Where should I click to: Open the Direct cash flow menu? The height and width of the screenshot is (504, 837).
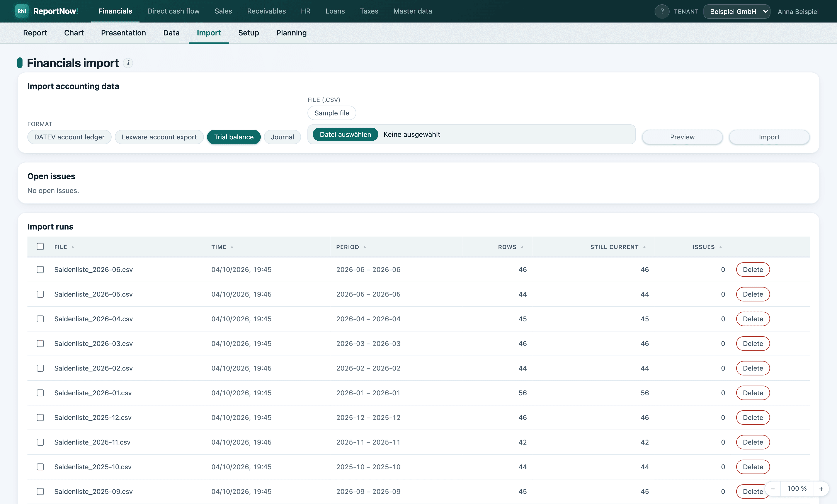click(x=173, y=11)
